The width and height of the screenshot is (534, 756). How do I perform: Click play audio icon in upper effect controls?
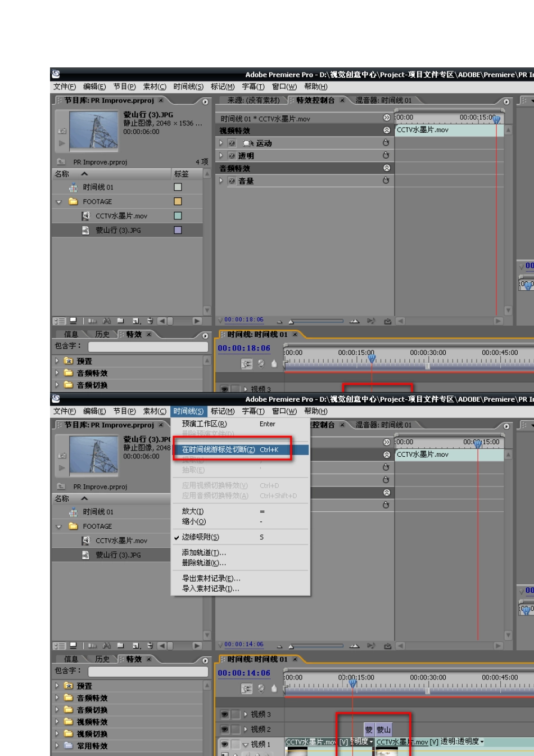[372, 321]
